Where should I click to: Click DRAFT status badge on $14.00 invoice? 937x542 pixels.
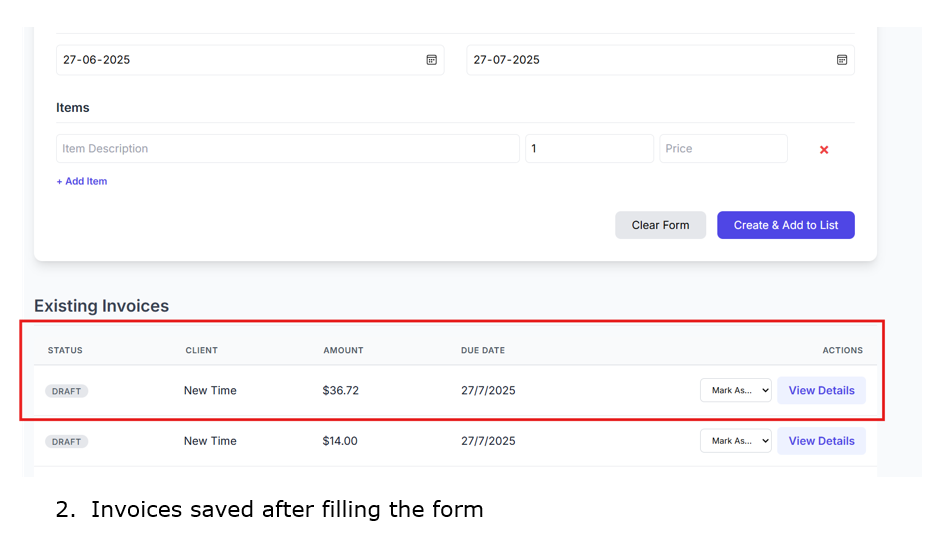(x=67, y=441)
